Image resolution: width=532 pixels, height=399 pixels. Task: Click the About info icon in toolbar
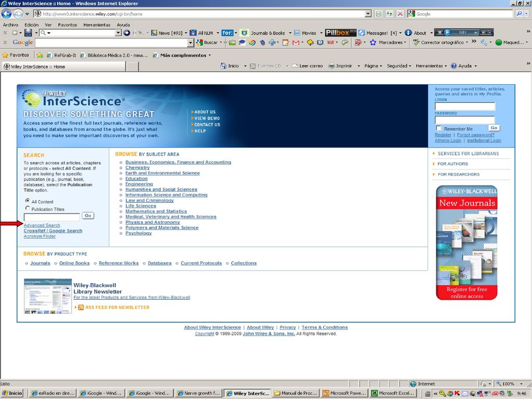[x=408, y=33]
